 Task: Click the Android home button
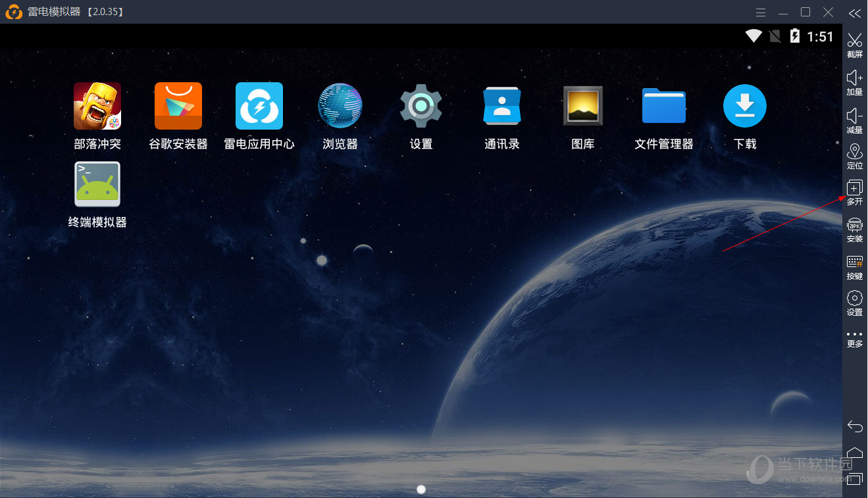(x=855, y=453)
